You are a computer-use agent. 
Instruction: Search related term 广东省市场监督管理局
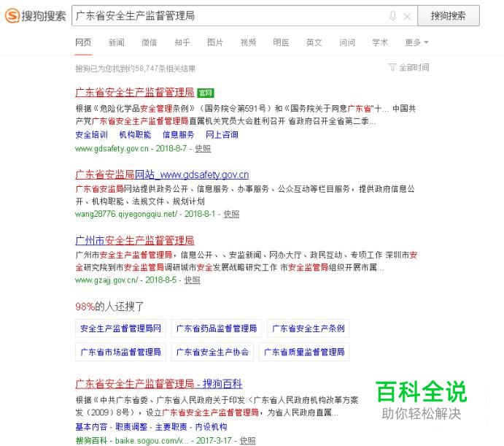pos(120,352)
